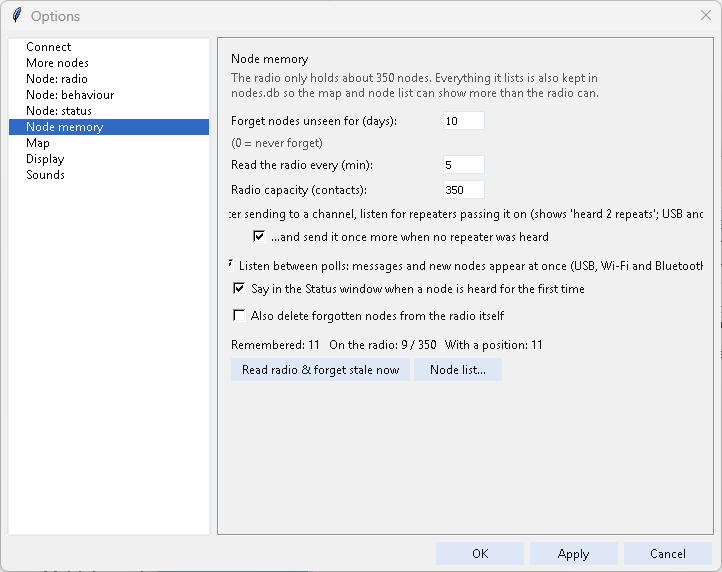Image resolution: width=722 pixels, height=572 pixels.
Task: Toggle Listen between polls checkbox
Action: point(231,265)
